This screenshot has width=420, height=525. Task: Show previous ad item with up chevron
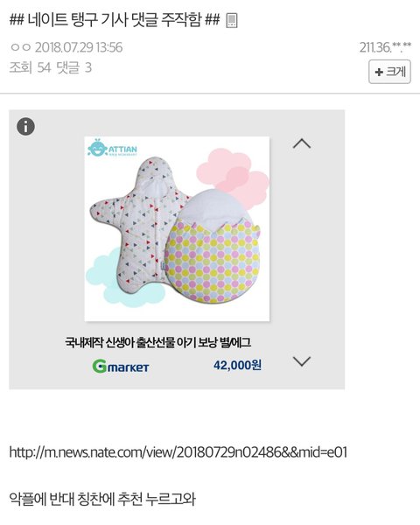point(302,143)
